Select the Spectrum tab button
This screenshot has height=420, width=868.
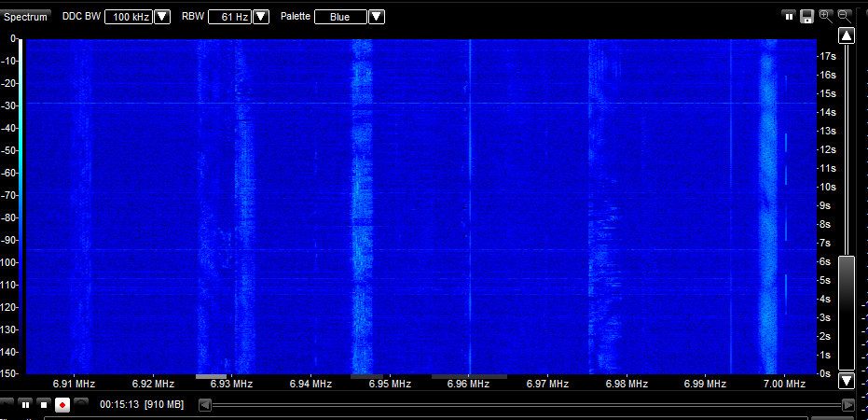click(x=25, y=17)
